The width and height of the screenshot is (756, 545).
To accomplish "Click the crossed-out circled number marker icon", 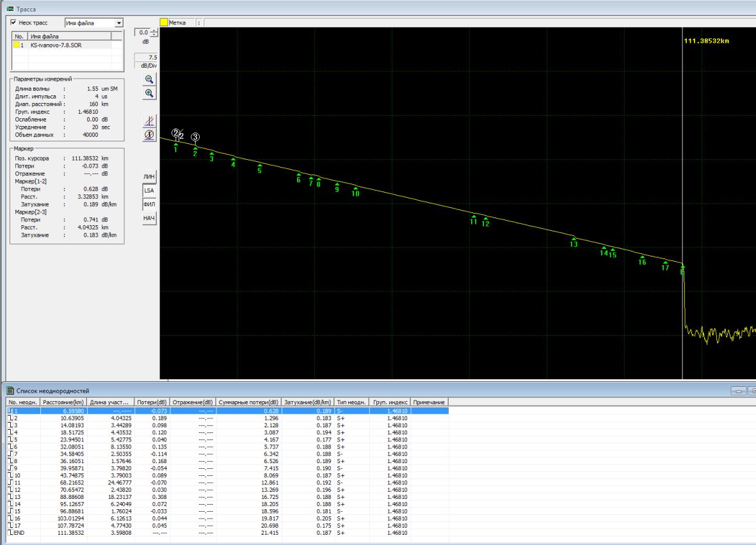I will coord(149,135).
